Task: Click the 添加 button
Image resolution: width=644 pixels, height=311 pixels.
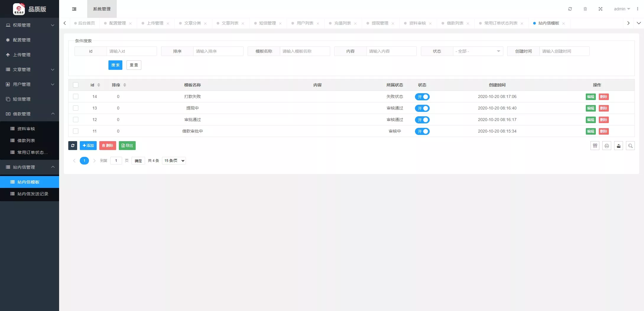Action: (88, 146)
